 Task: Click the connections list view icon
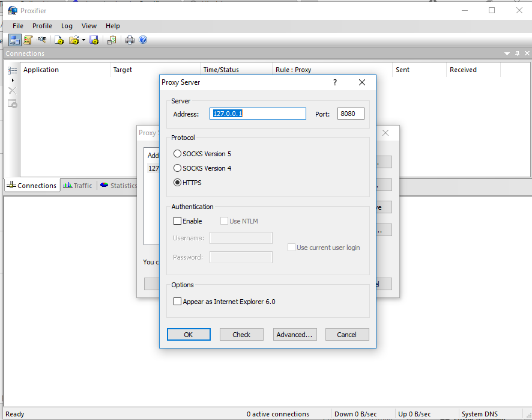[12, 70]
